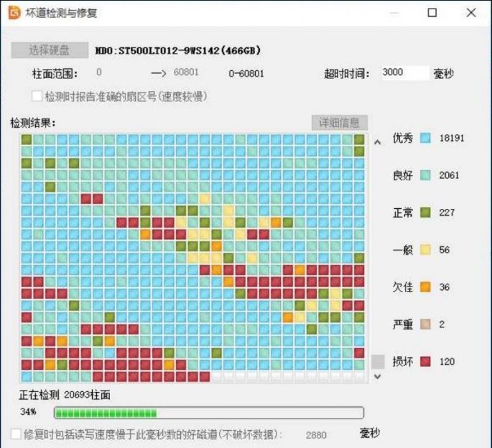Click the 0-60801 range text

click(246, 74)
